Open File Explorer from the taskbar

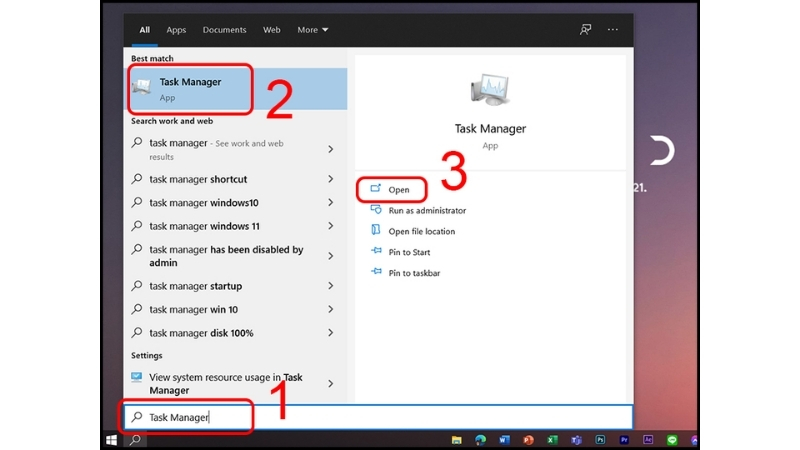(456, 440)
